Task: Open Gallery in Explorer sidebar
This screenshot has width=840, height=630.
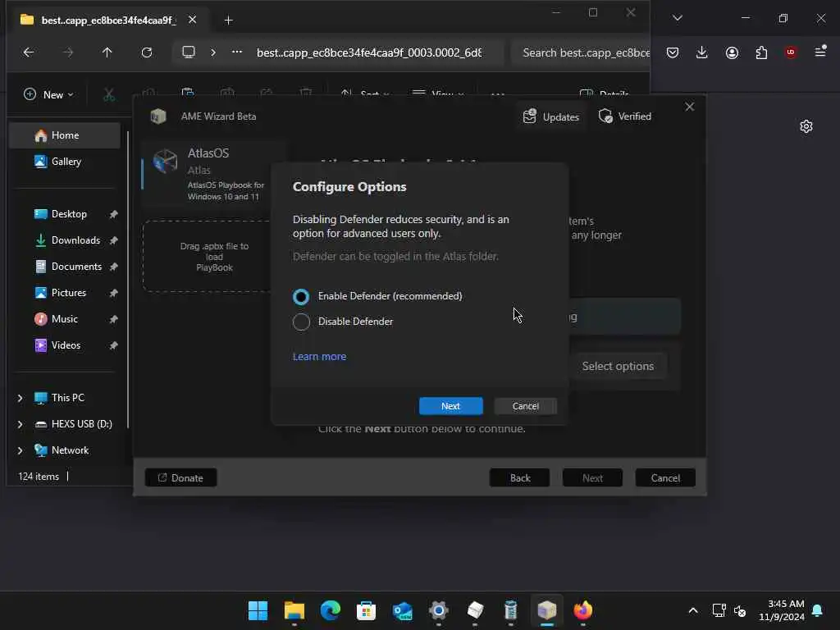Action: point(65,162)
